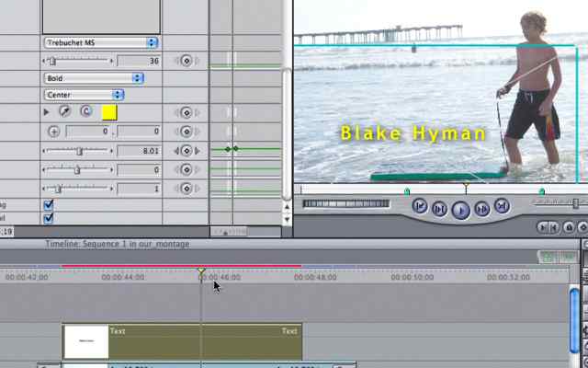Viewport: 588px width, 368px height.
Task: Click the keyframe graph zoom slider at bottom
Action: point(229,232)
